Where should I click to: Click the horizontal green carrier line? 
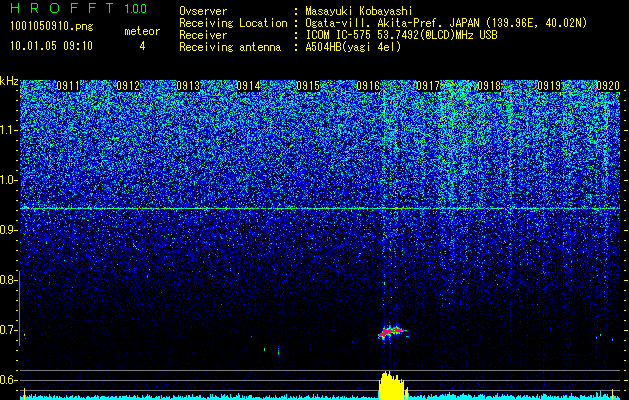point(320,209)
